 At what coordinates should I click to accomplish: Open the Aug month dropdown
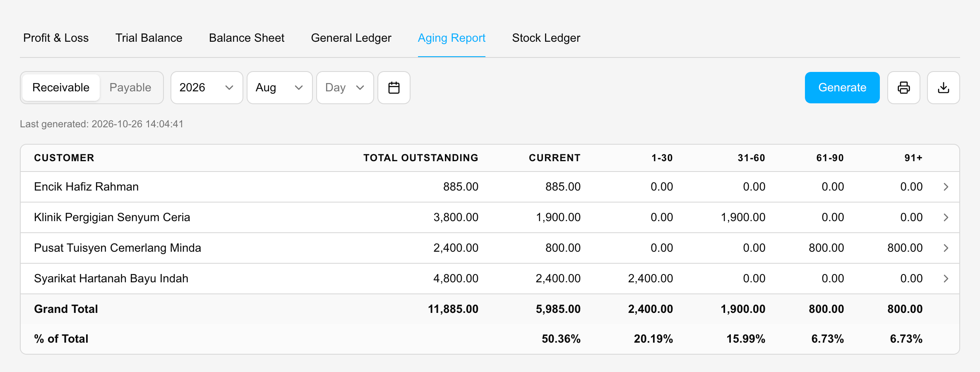tap(279, 88)
